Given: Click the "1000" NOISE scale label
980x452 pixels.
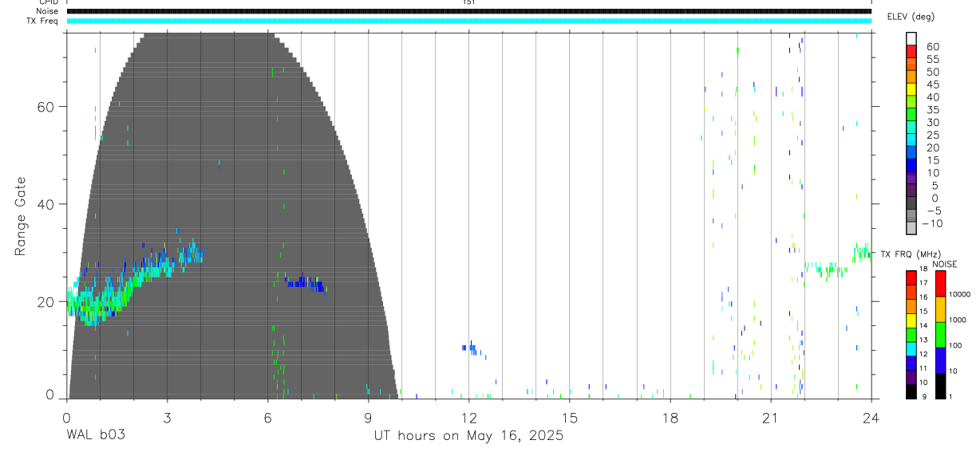Looking at the screenshot, I should 959,320.
